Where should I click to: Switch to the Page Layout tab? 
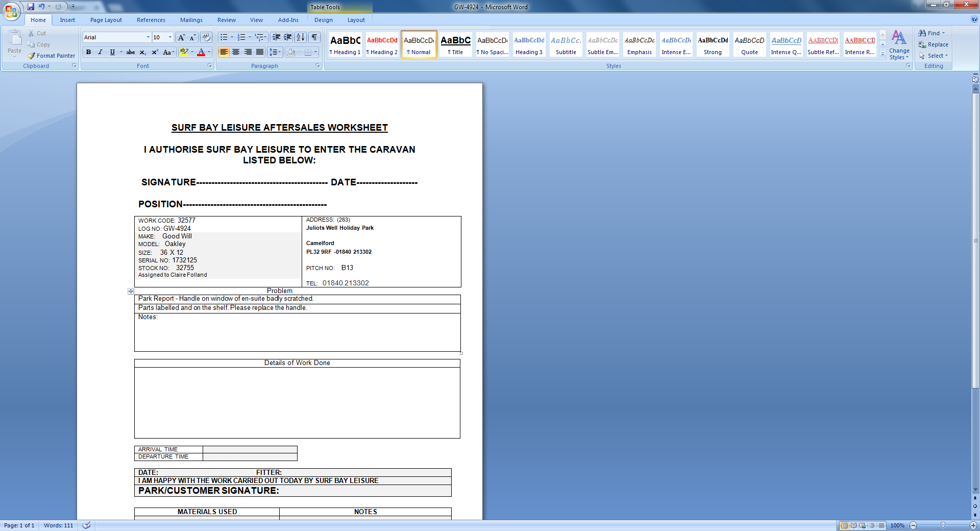point(106,20)
